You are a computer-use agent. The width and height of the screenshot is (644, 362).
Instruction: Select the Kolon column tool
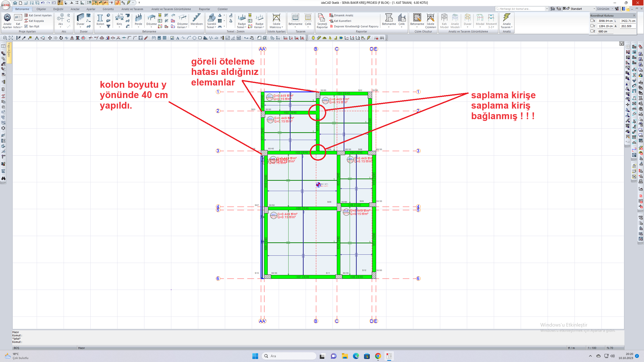pos(100,21)
